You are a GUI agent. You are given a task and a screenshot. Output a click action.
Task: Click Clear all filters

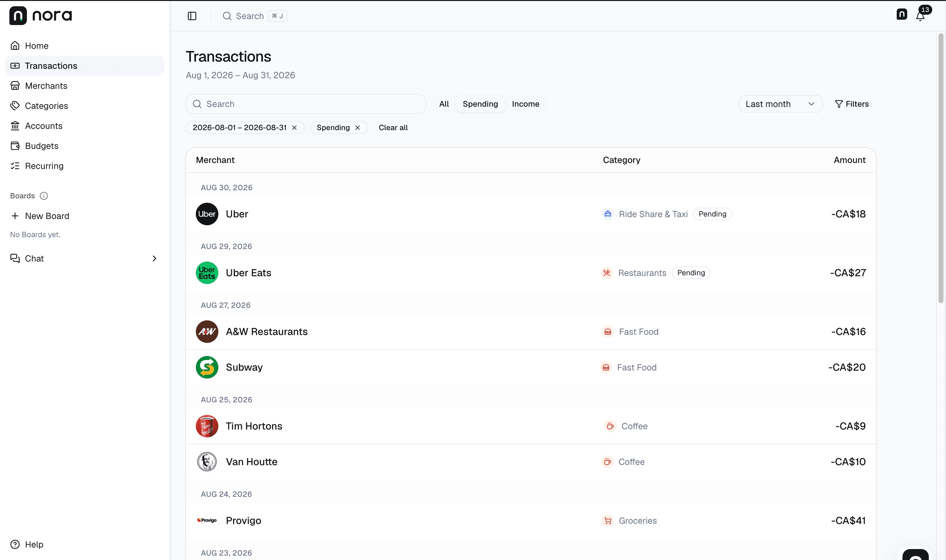click(393, 128)
